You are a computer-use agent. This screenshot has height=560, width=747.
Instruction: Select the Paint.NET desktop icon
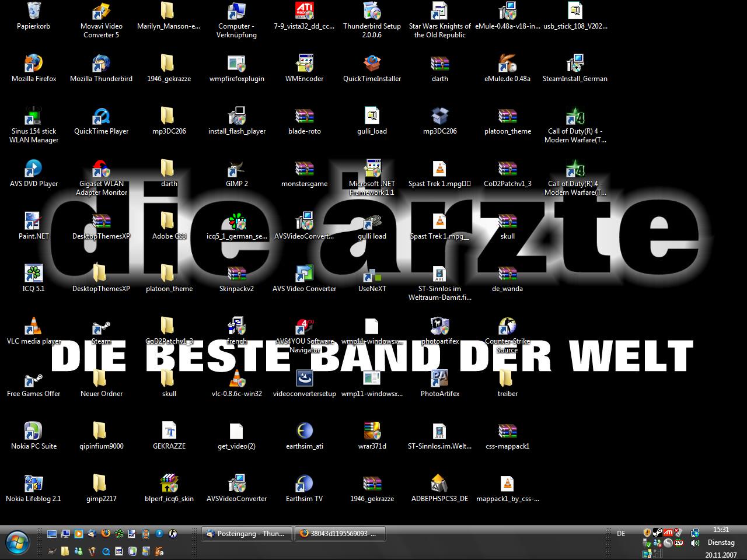point(34,222)
